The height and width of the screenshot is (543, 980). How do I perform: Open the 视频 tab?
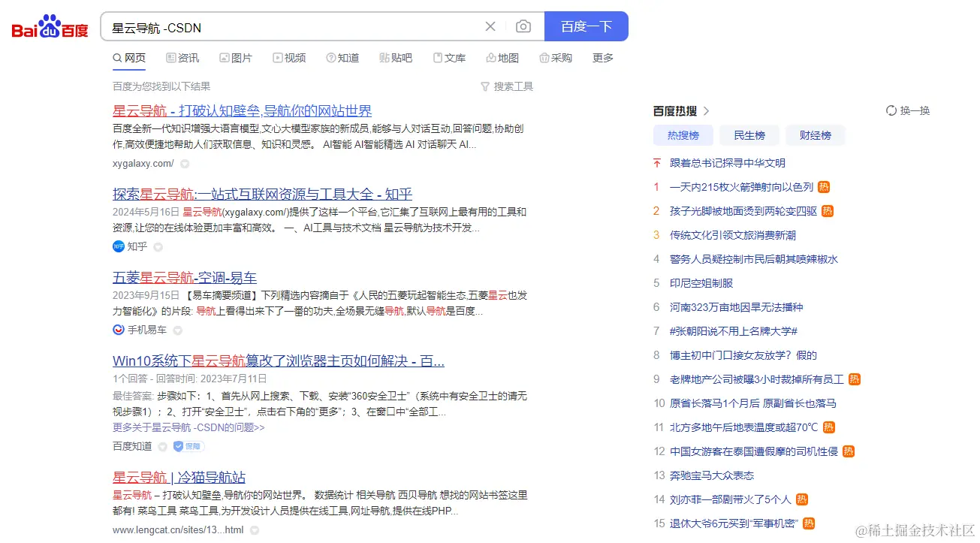[289, 58]
